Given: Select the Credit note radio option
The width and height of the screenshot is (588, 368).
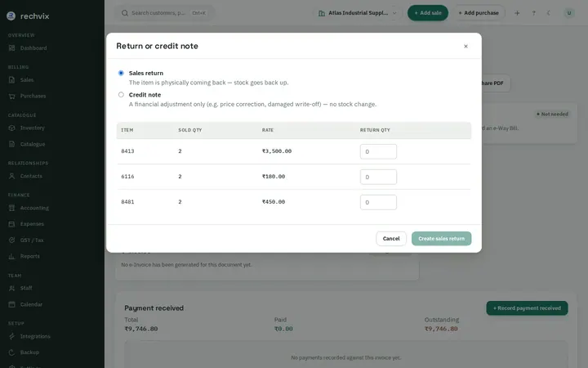Looking at the screenshot, I should [121, 95].
